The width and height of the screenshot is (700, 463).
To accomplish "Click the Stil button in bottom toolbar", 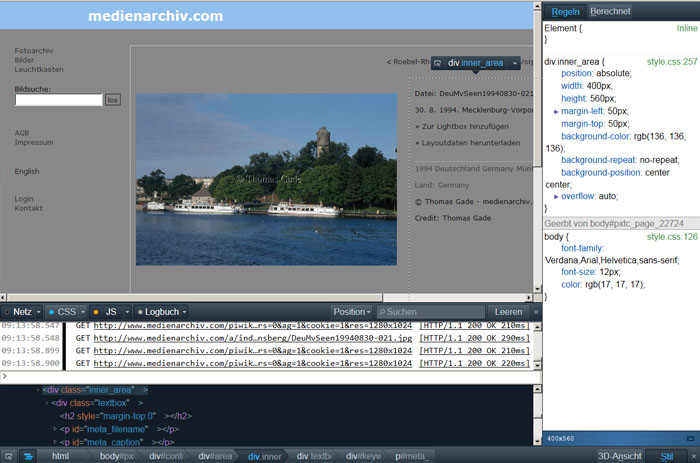I will tap(667, 456).
